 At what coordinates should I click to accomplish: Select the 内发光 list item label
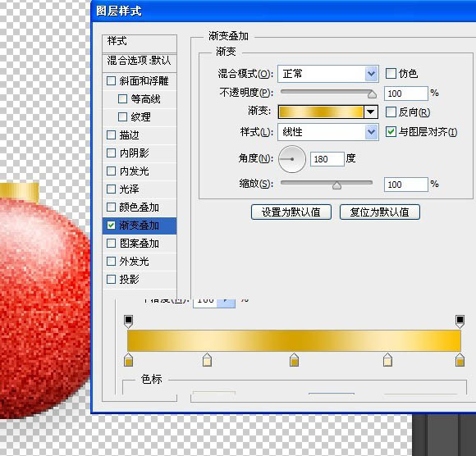(x=134, y=171)
